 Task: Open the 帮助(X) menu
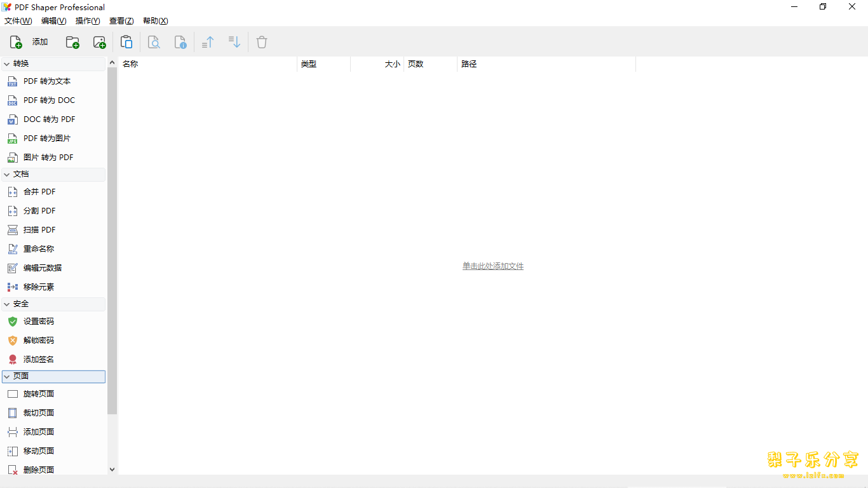point(155,21)
